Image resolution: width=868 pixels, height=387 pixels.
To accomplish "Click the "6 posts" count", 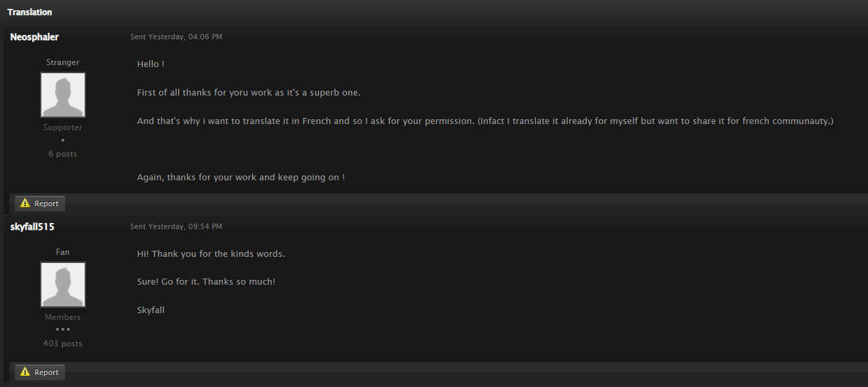I will click(x=63, y=154).
